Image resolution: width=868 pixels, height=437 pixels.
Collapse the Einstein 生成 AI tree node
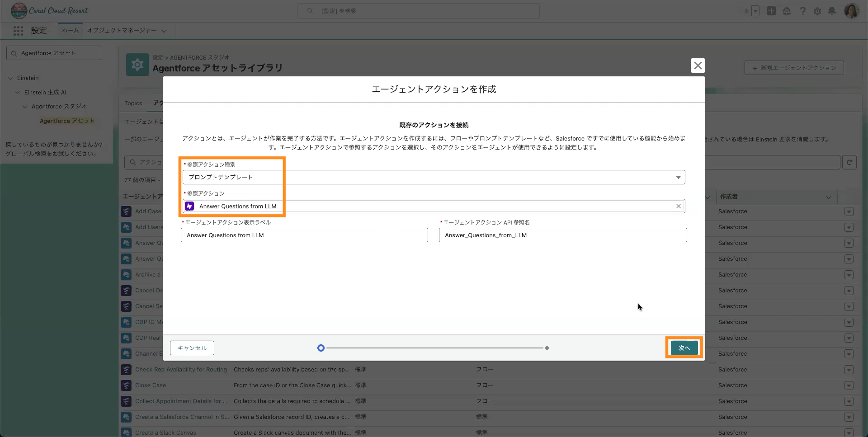18,93
